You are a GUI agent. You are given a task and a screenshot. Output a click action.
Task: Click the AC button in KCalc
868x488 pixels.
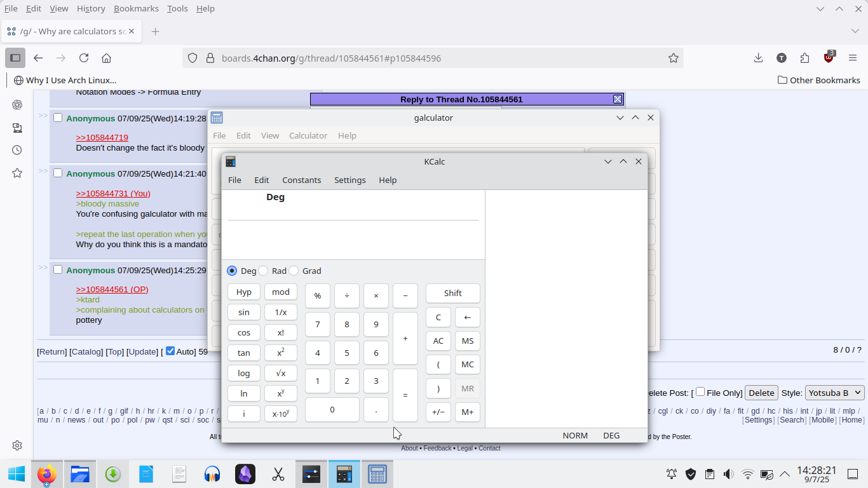[438, 341]
